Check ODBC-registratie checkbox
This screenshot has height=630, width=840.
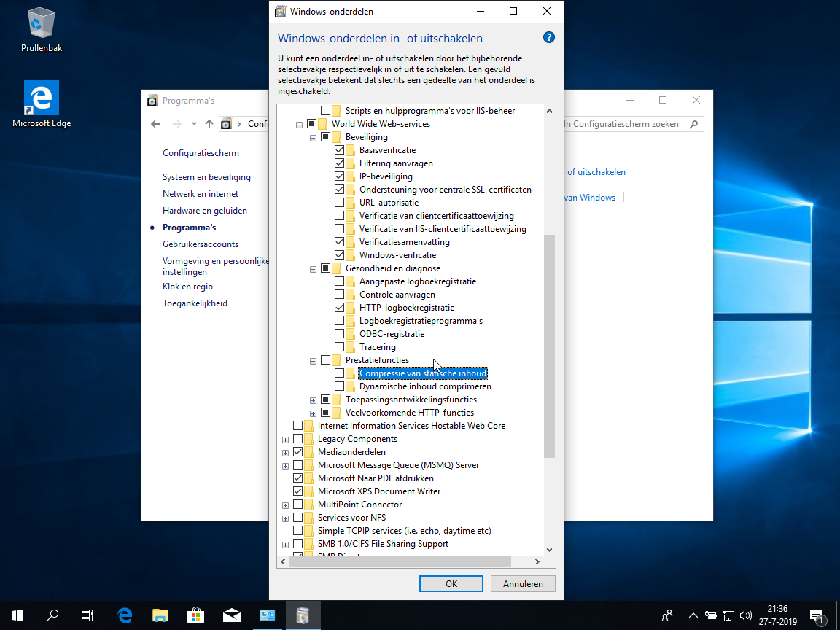click(x=339, y=334)
